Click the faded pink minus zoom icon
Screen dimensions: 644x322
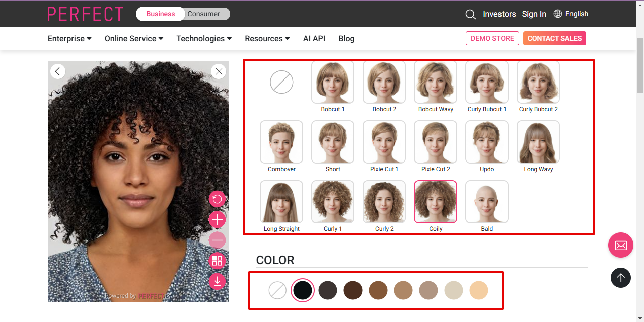[218, 240]
